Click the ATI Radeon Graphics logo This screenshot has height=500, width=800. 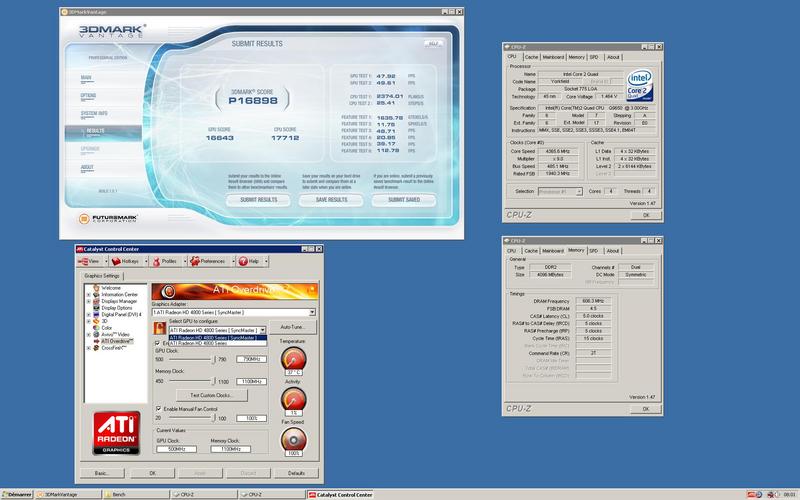point(116,433)
